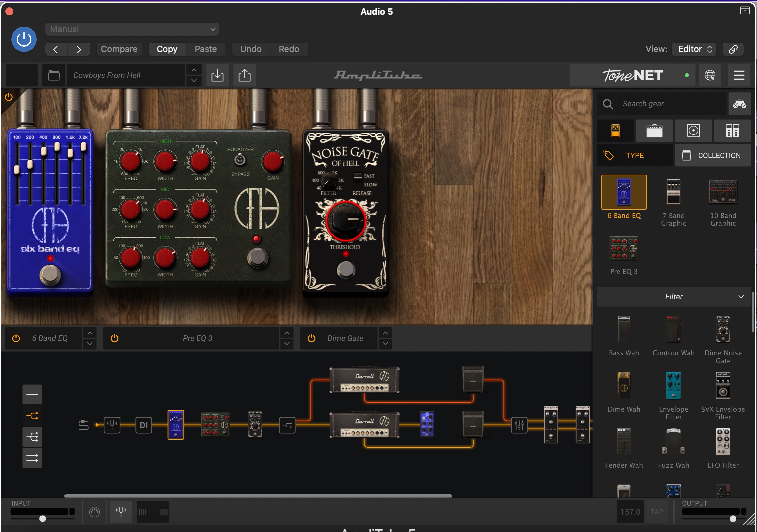Screen dimensions: 757x532
Task: Open the Manual preset dropdown
Action: [x=132, y=29]
